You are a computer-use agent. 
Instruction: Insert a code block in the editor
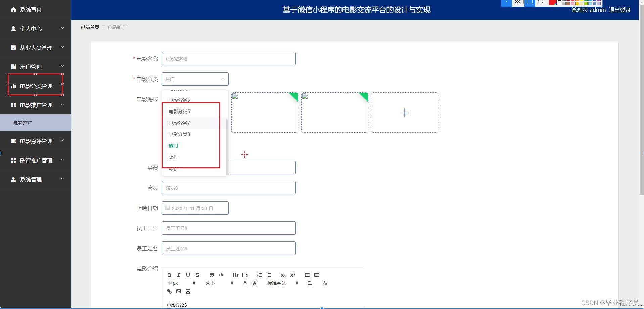(221, 275)
